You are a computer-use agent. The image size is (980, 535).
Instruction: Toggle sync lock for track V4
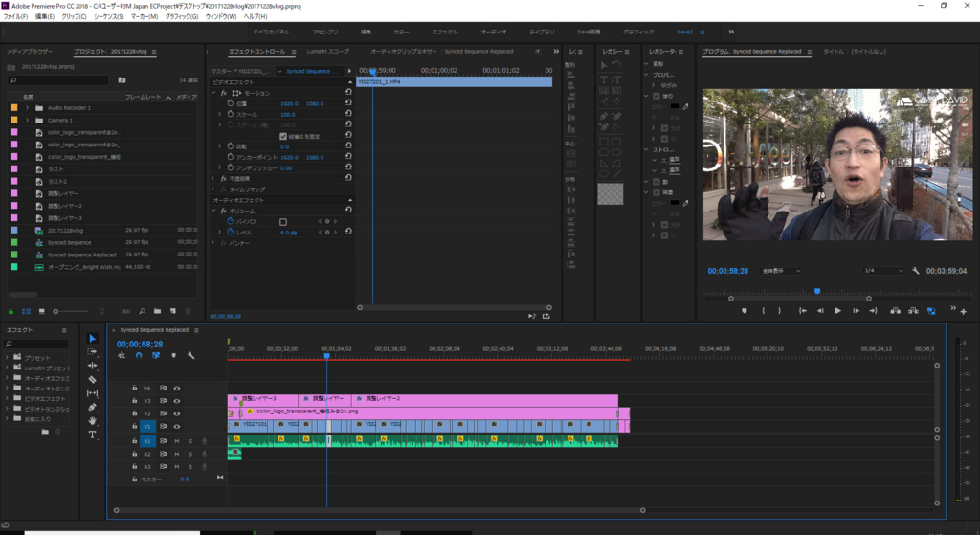163,389
